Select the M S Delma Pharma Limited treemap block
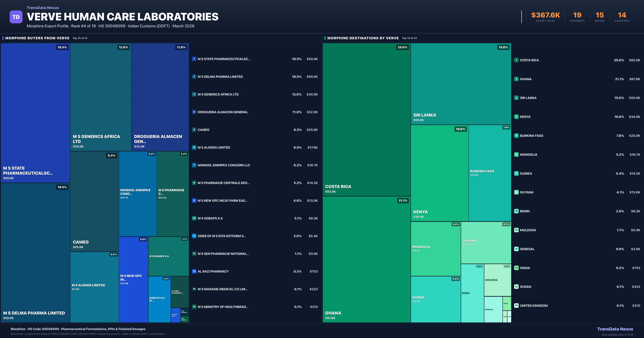 [35, 253]
